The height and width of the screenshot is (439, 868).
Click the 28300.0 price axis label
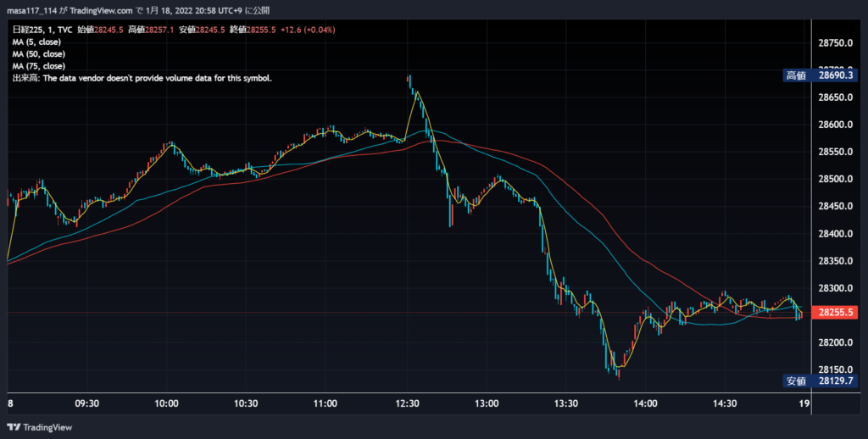pyautogui.click(x=835, y=288)
